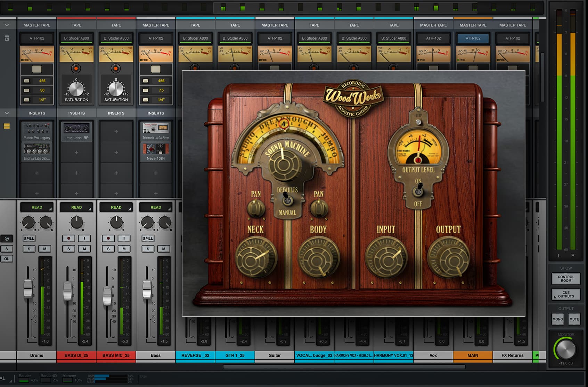Image resolution: width=588 pixels, height=387 pixels.
Task: Flip the WoodWorks ON/OFF power switch
Action: point(418,191)
